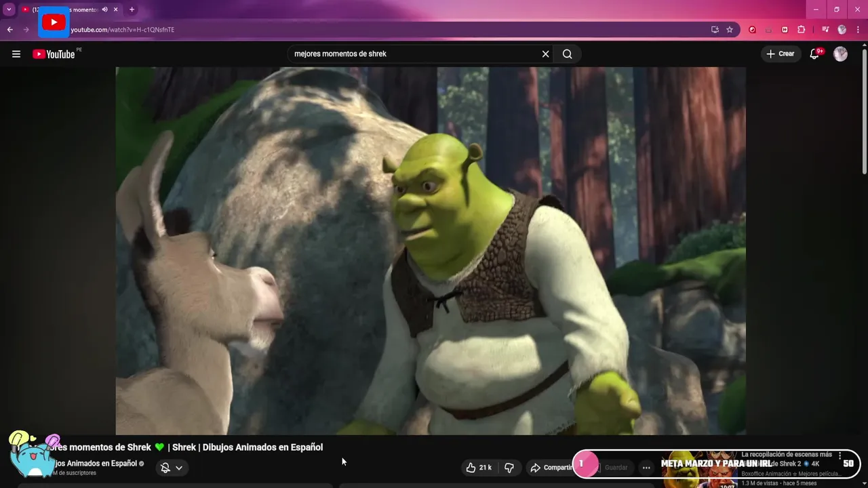This screenshot has height=488, width=868.
Task: Open the YouTube account avatar menu
Action: coord(841,54)
